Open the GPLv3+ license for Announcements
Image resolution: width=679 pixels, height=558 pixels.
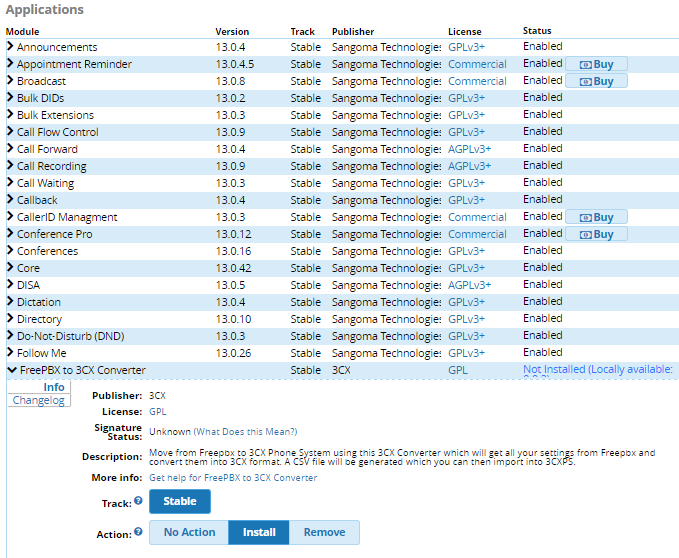(466, 47)
